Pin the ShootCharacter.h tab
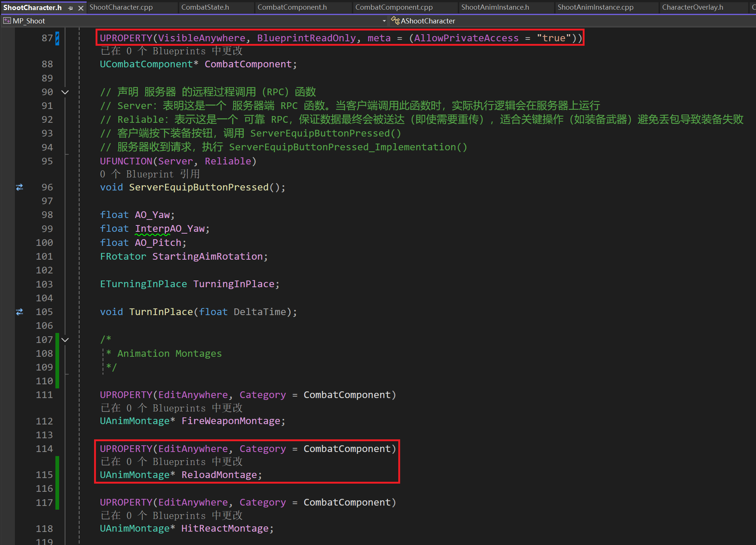The height and width of the screenshot is (545, 756). 71,8
